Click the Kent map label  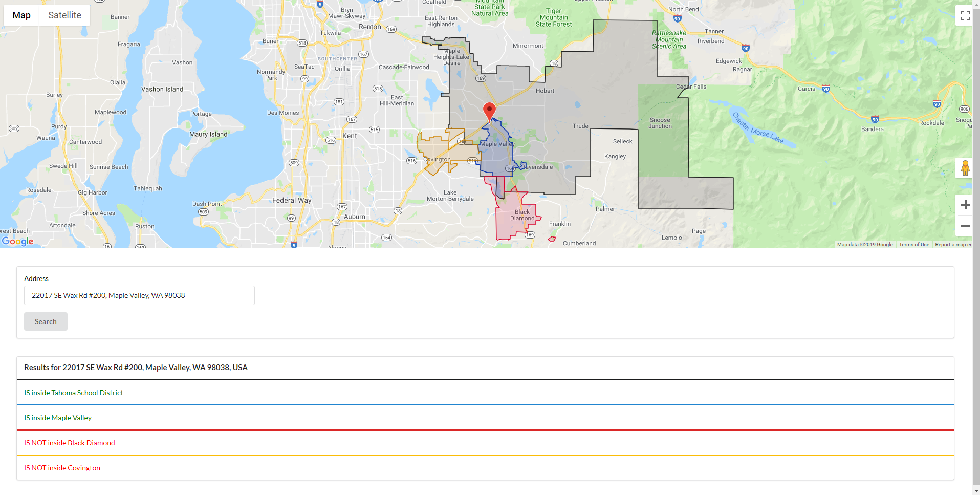(x=350, y=136)
